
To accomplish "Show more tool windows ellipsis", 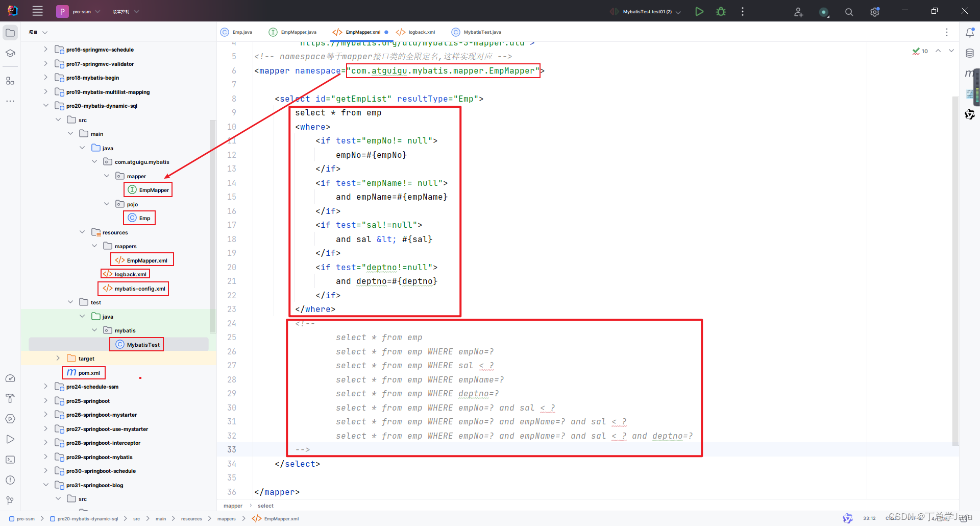I will (x=10, y=101).
